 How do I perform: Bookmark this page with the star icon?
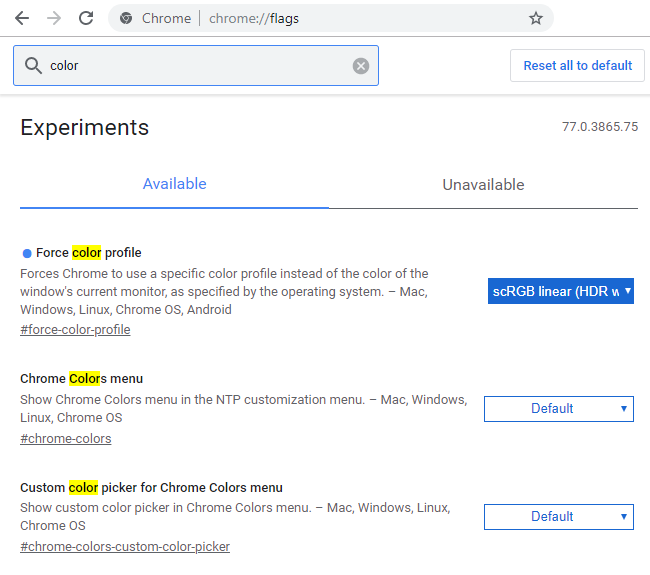point(536,18)
